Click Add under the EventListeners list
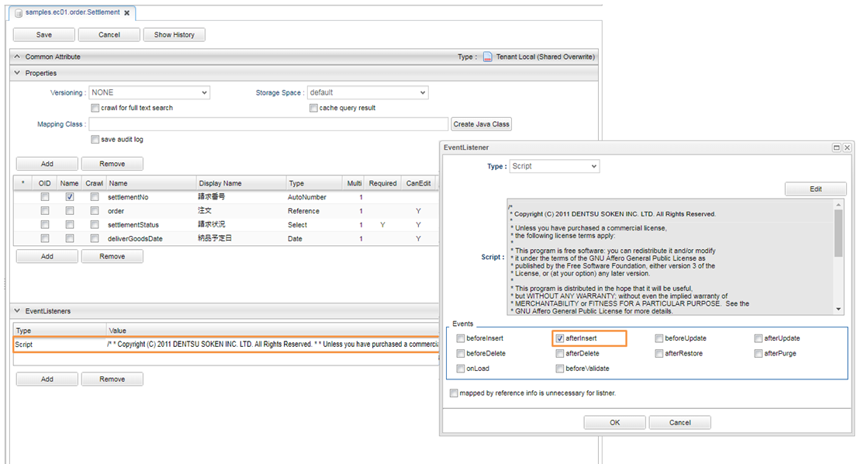Viewport: 868px width, 464px height. pos(47,379)
